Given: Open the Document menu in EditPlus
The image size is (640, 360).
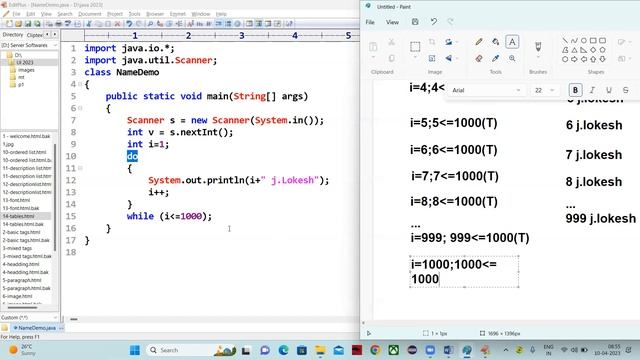Looking at the screenshot, I should 89,14.
